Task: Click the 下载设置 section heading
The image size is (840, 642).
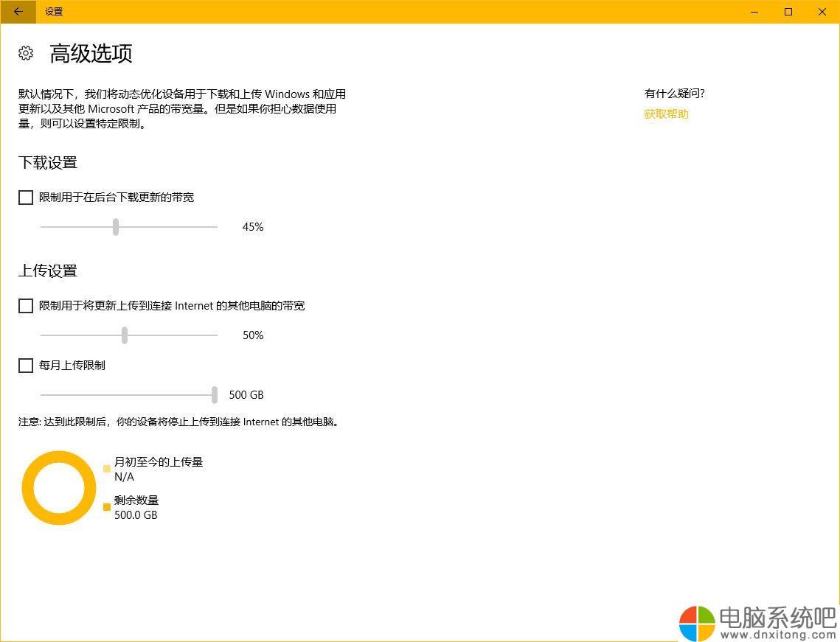Action: [x=48, y=163]
